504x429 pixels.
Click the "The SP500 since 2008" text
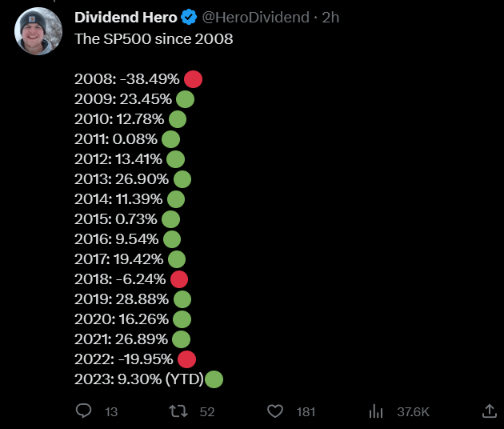tap(154, 38)
